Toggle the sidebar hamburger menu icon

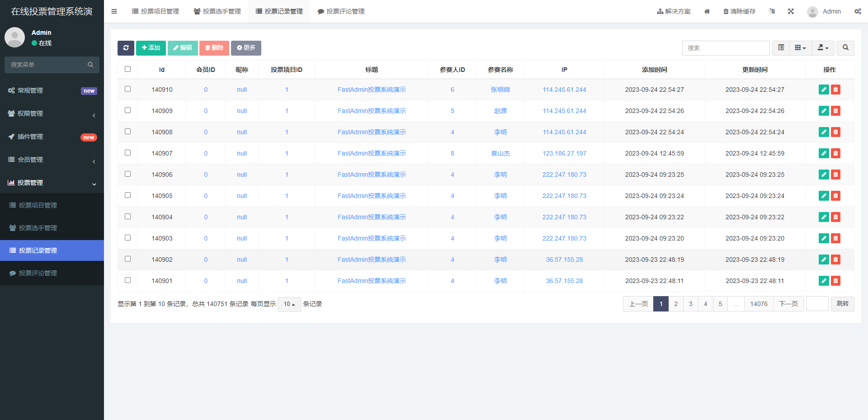coord(114,11)
